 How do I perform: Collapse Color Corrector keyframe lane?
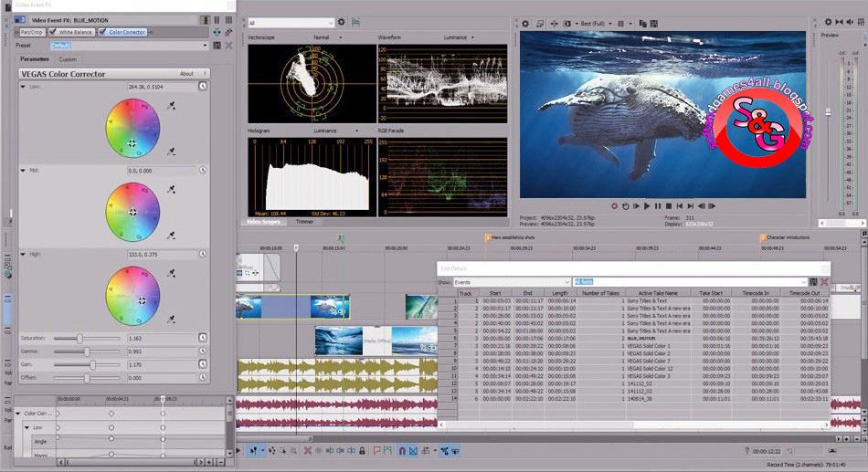coord(17,414)
